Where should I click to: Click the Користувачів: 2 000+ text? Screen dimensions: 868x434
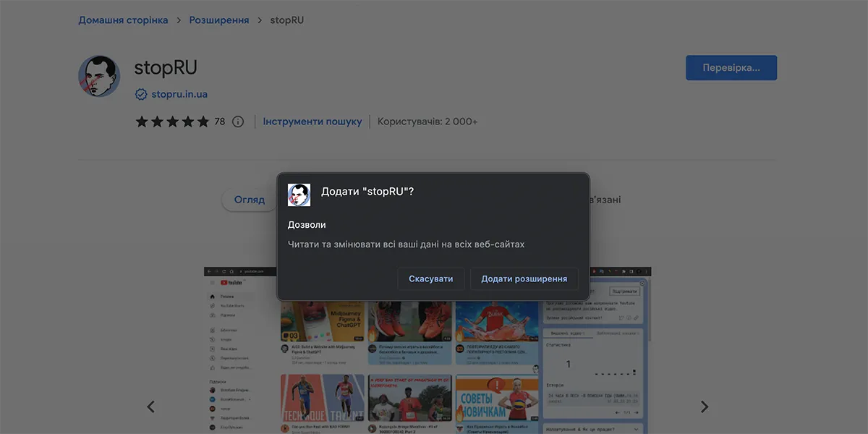(427, 122)
